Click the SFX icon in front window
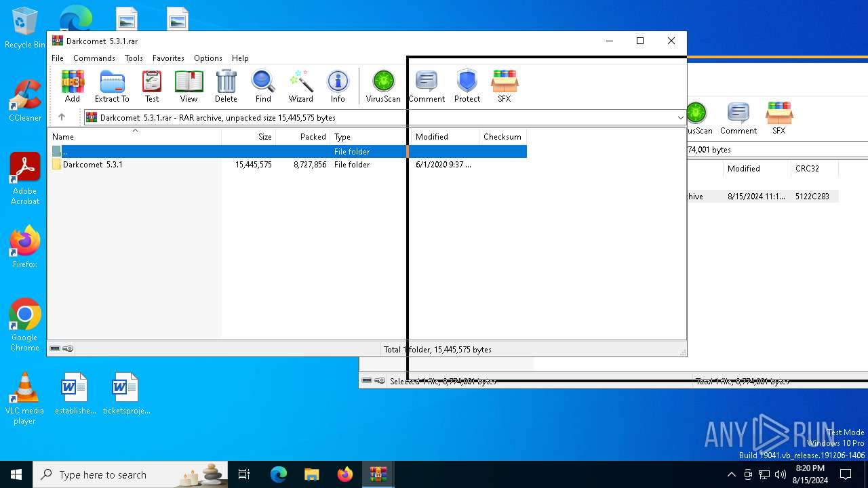Image resolution: width=868 pixels, height=488 pixels. point(505,86)
